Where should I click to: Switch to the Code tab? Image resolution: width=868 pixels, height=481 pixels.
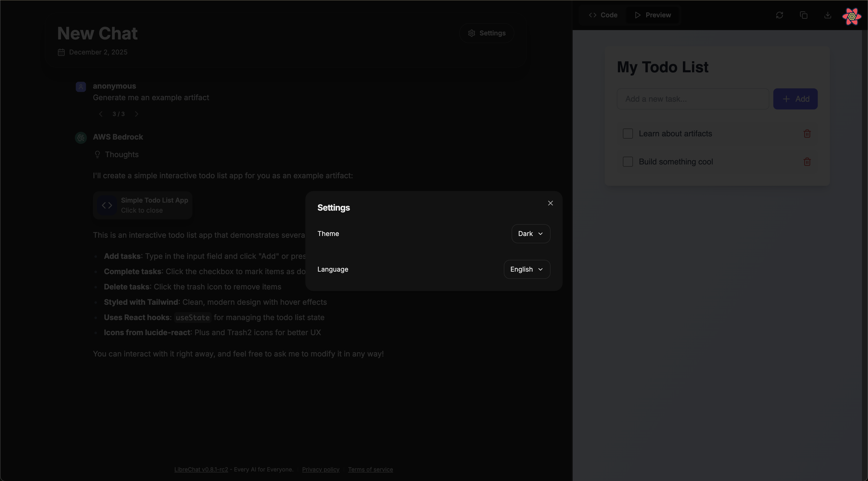[603, 15]
